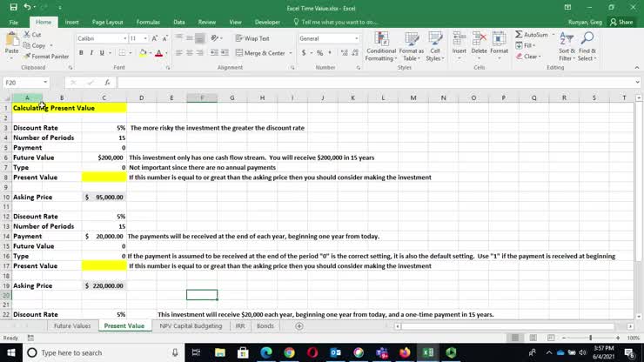The image size is (644, 362).
Task: Open Cell Styles gallery
Action: 435,46
